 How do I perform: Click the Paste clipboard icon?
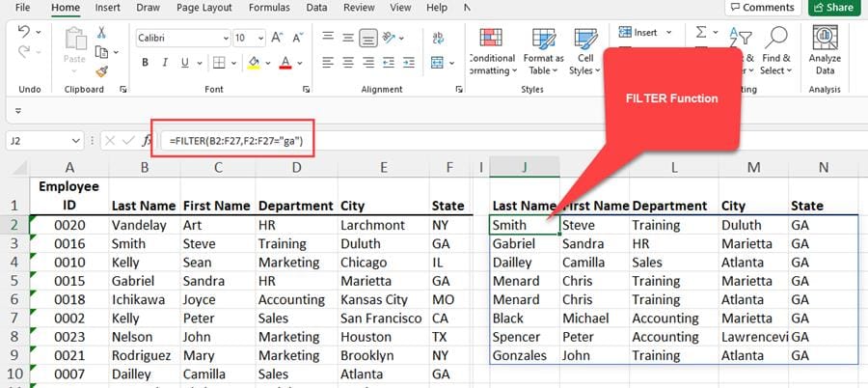[x=74, y=39]
